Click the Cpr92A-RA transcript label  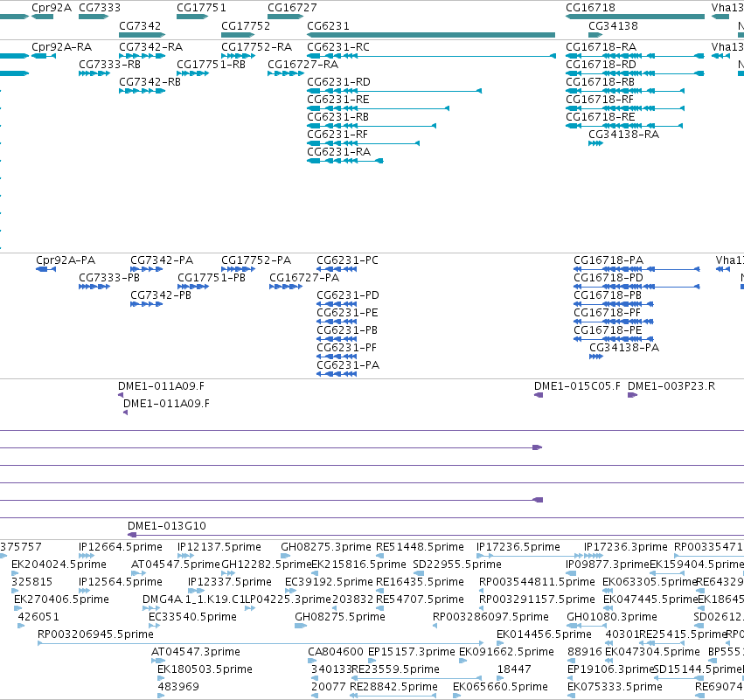(62, 47)
